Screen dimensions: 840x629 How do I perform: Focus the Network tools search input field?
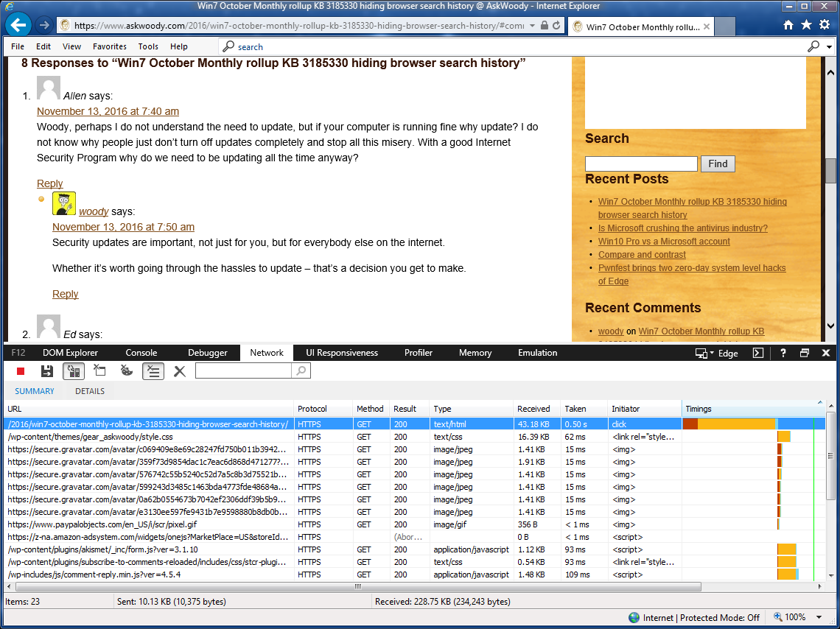[243, 370]
